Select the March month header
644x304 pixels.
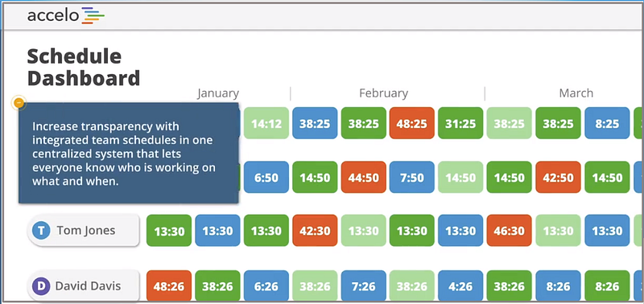tap(576, 93)
